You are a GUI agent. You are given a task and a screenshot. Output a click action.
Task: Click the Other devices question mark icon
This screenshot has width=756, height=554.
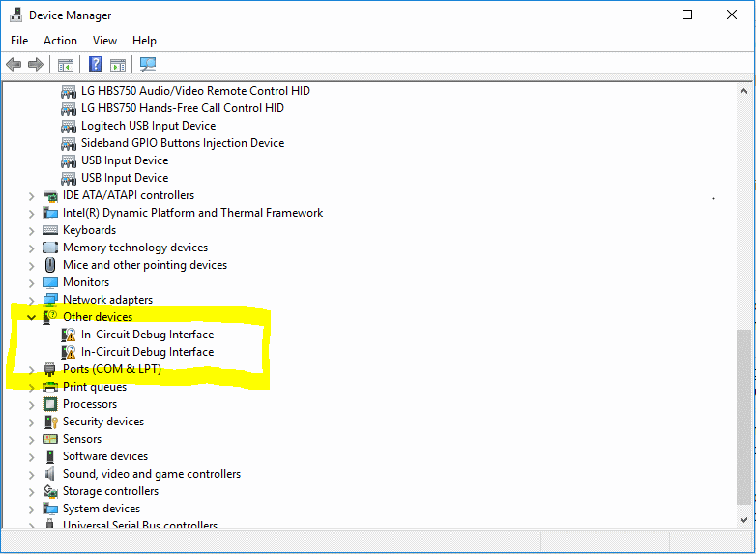50,317
